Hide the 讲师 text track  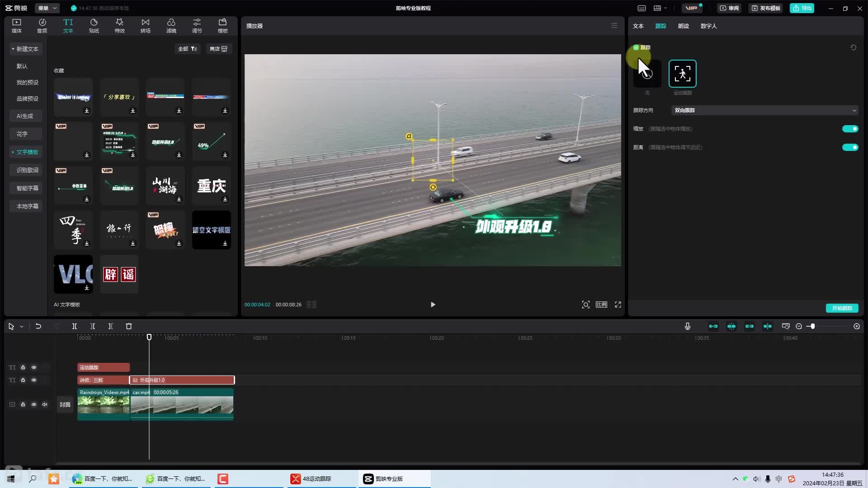[34, 380]
